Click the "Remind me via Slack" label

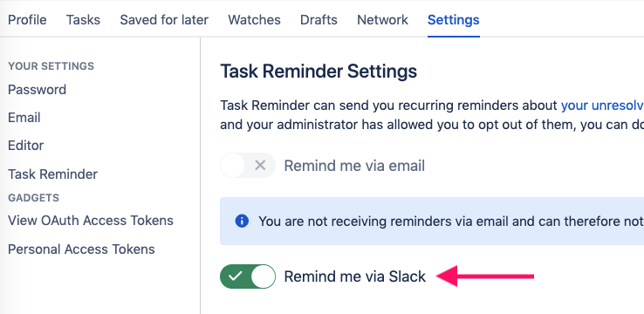pos(355,276)
